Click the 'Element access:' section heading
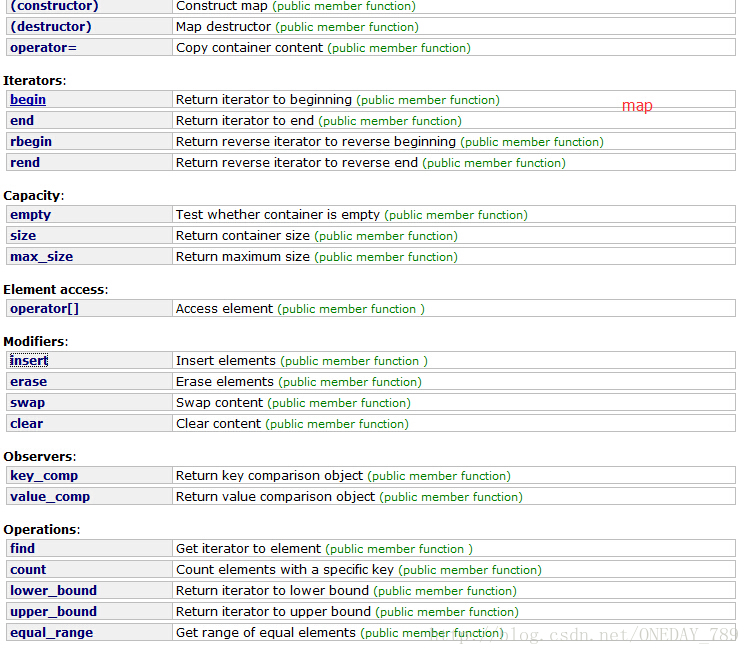The height and width of the screenshot is (655, 750). point(55,289)
